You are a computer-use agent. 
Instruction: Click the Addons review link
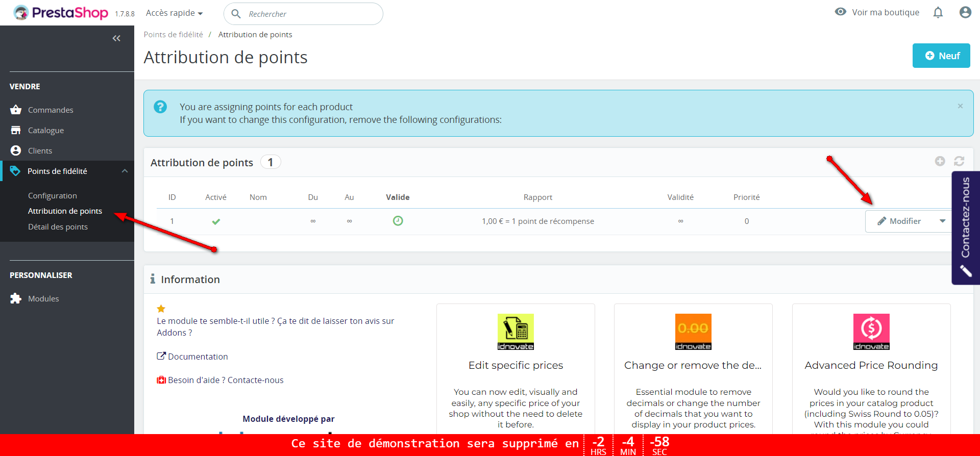(276, 326)
